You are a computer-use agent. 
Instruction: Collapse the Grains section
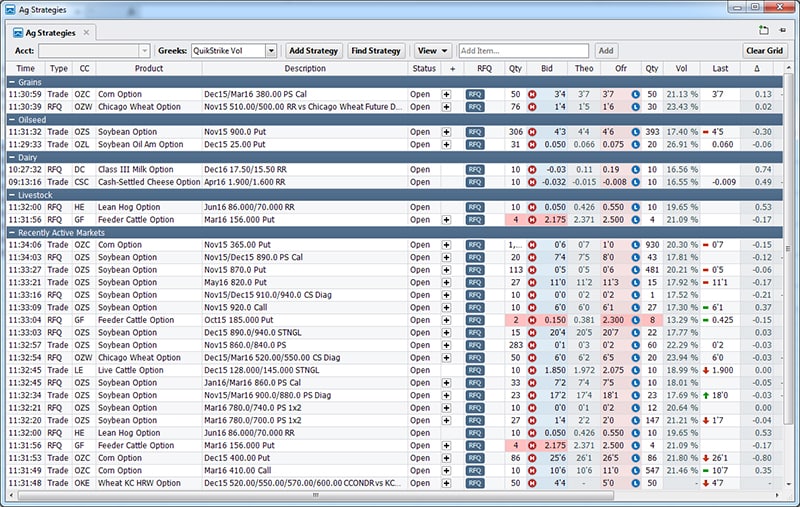point(11,81)
